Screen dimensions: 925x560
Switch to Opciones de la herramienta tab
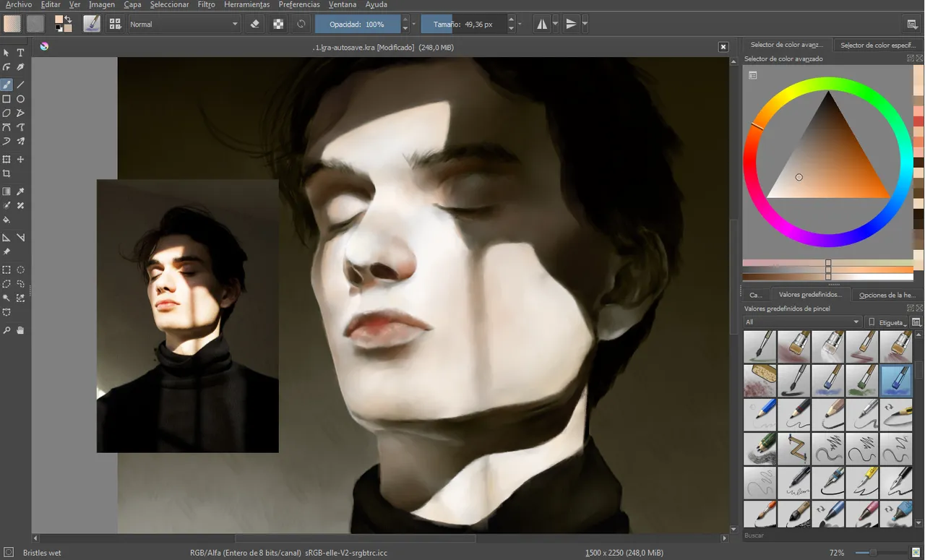887,295
